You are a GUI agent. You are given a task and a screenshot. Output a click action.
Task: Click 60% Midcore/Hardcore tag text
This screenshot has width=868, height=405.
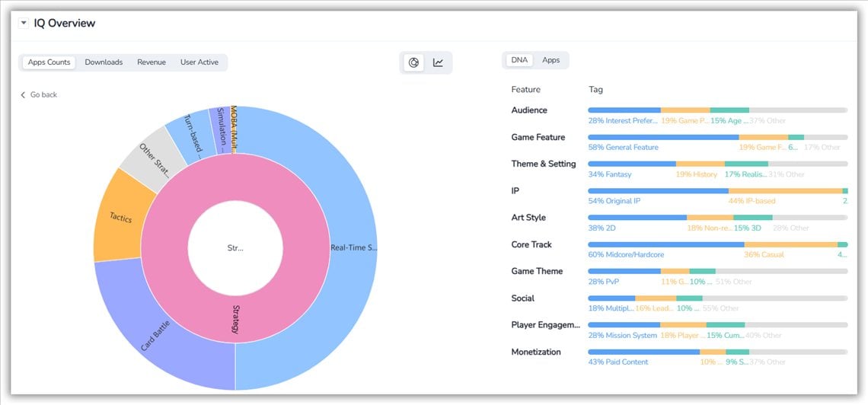[626, 254]
